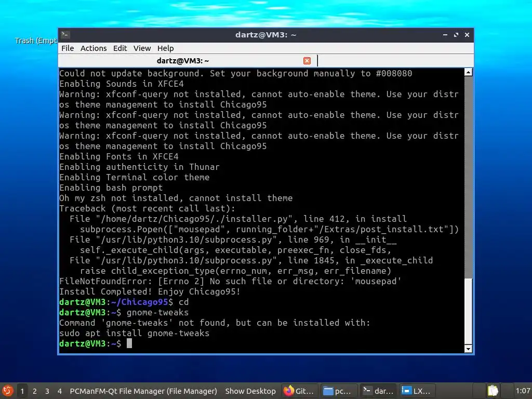Open the Actions menu
The width and height of the screenshot is (532, 399).
tap(94, 48)
